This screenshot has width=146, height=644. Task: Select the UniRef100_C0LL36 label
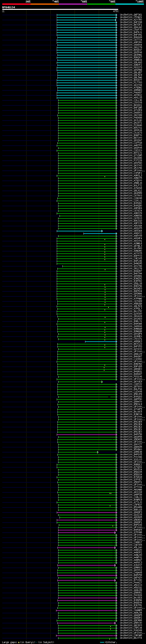click(x=131, y=100)
